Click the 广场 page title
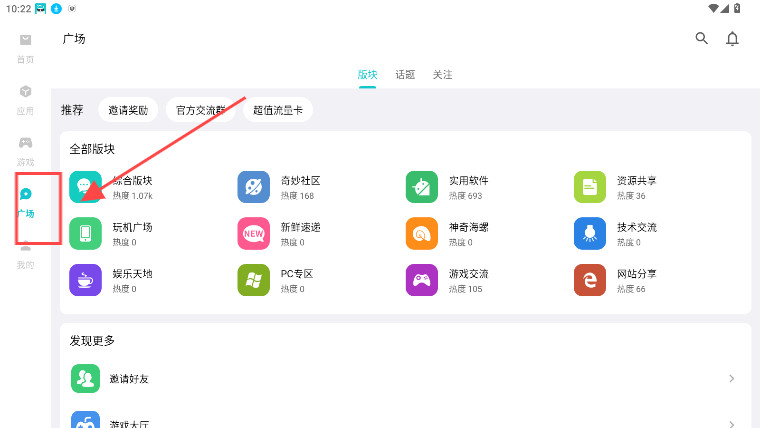Screen dimensions: 760x428 click(x=74, y=39)
